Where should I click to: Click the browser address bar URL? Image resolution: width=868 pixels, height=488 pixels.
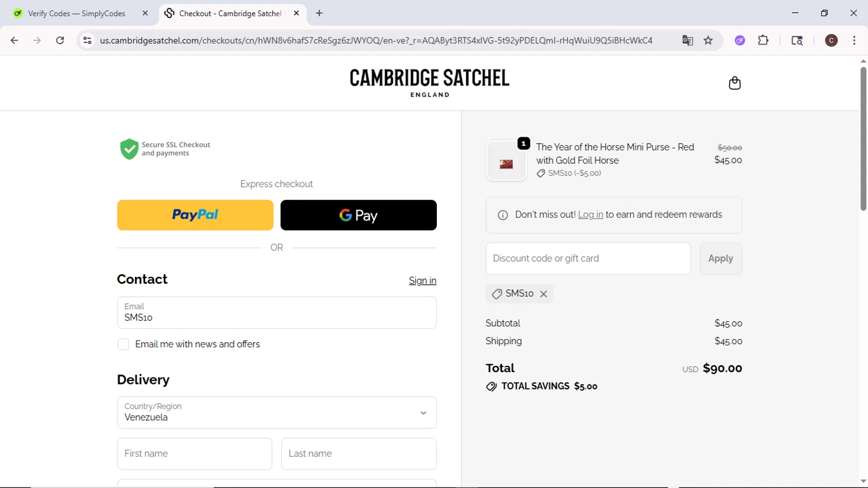[x=376, y=41]
